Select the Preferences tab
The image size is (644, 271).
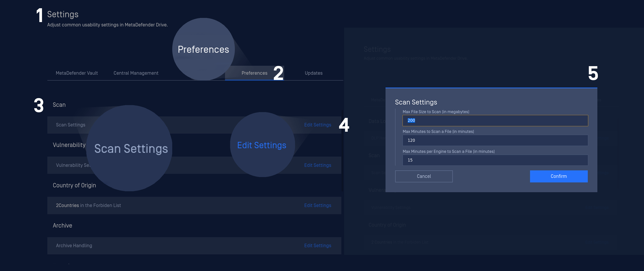254,73
